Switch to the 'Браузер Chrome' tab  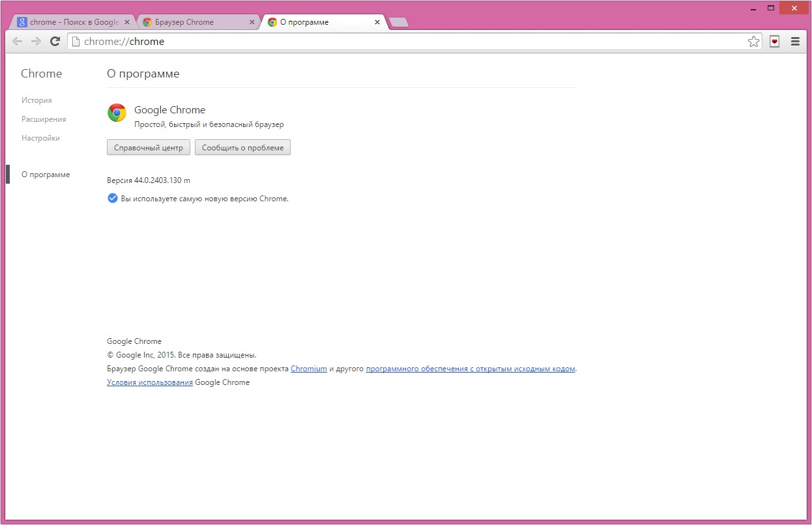[199, 22]
